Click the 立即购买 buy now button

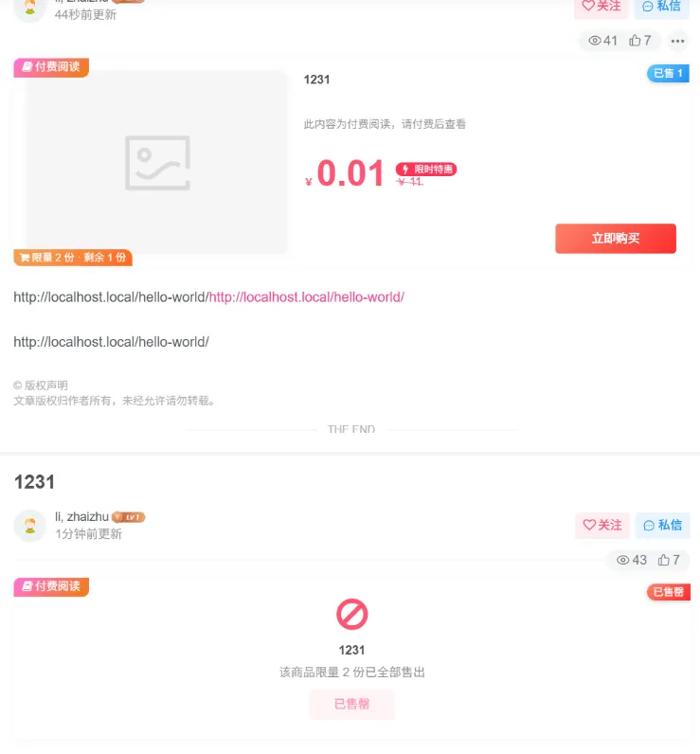pyautogui.click(x=616, y=239)
